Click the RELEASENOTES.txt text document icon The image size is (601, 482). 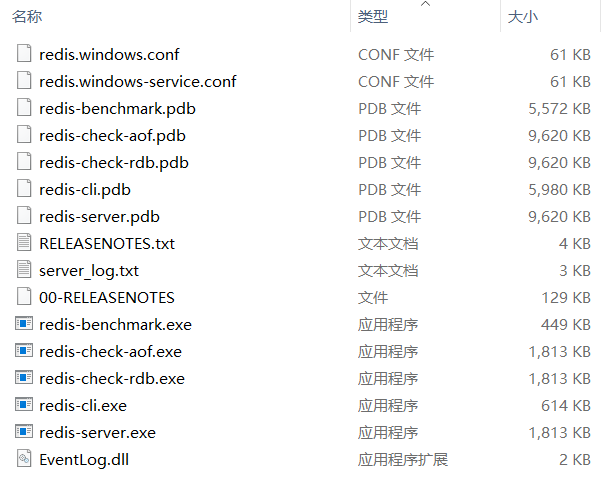(25, 243)
